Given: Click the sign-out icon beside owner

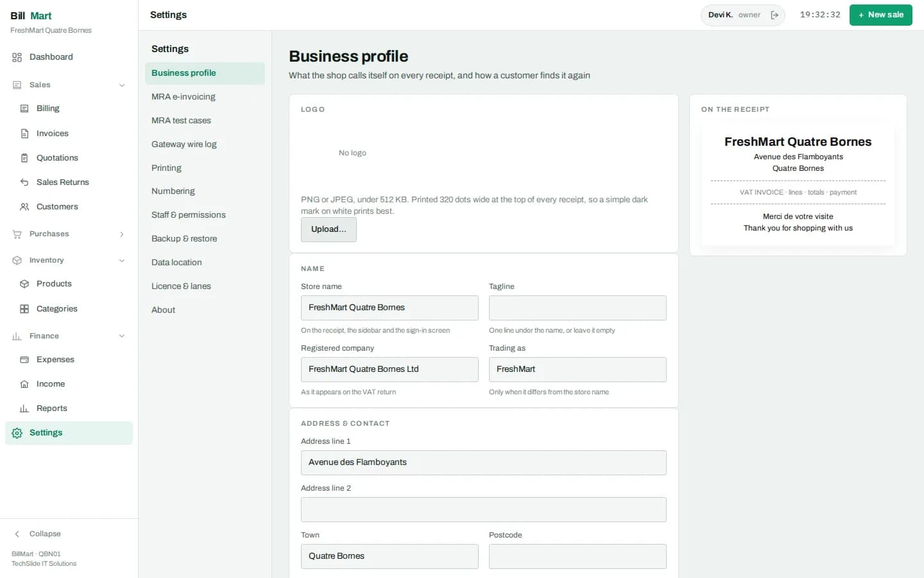Looking at the screenshot, I should coord(774,15).
